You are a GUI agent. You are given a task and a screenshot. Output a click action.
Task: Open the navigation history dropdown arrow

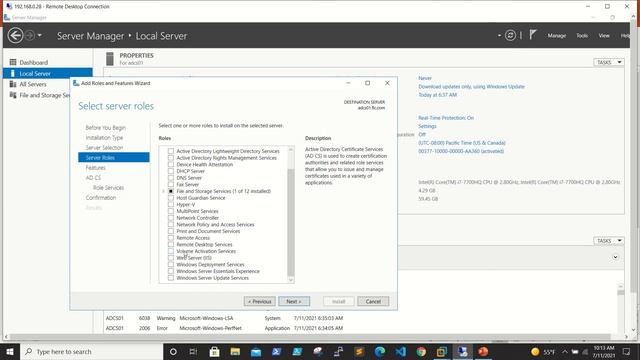(x=40, y=36)
